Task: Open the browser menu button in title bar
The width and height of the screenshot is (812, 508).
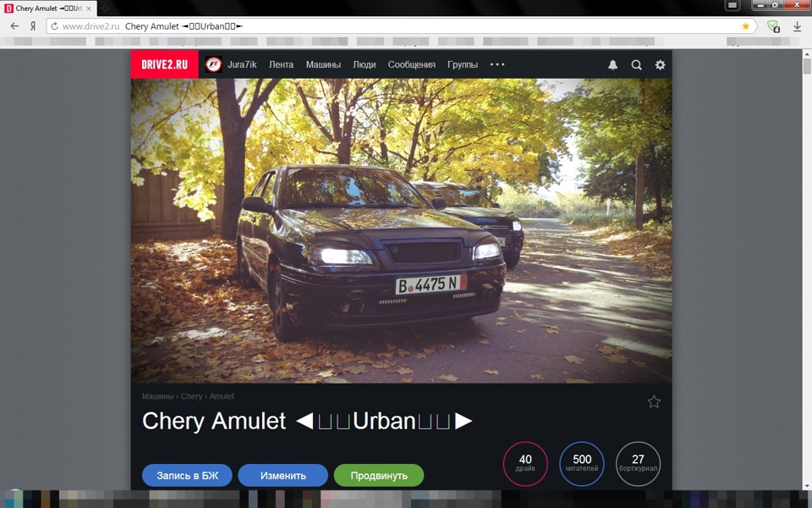Action: point(732,5)
